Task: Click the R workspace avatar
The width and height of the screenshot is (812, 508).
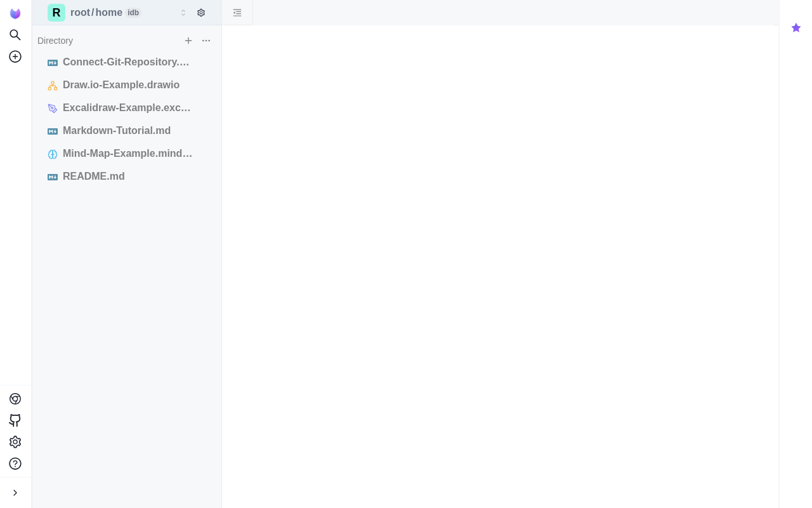Action: (56, 13)
